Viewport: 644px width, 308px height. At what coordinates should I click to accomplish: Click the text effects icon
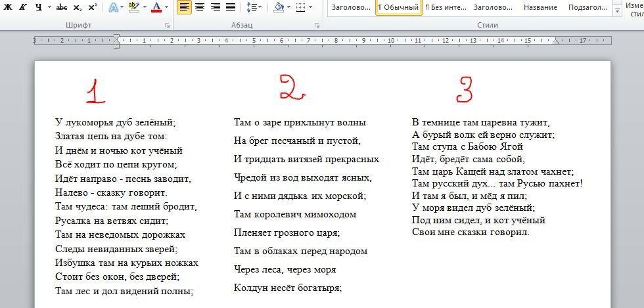tap(112, 8)
